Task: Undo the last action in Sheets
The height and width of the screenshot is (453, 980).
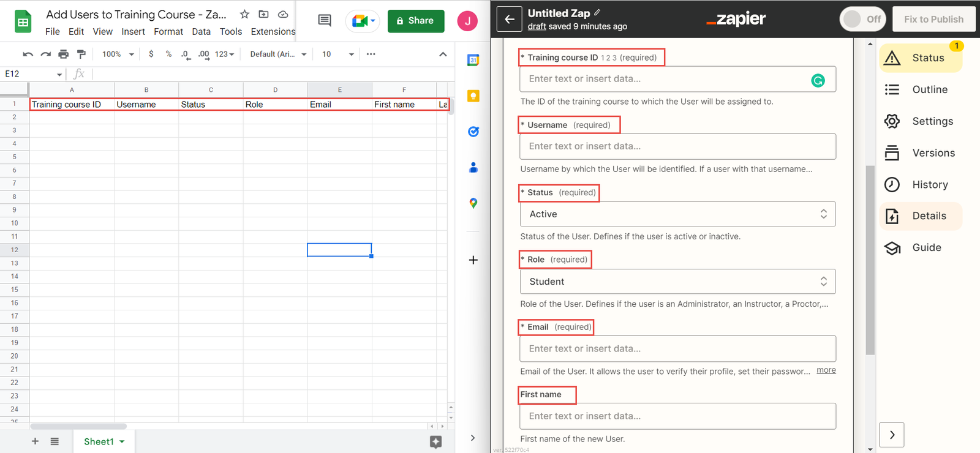Action: [x=28, y=54]
